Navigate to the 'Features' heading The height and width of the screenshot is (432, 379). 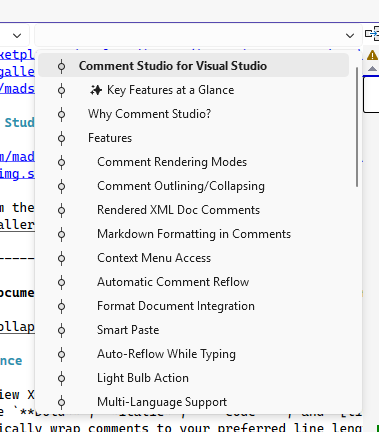193,138
